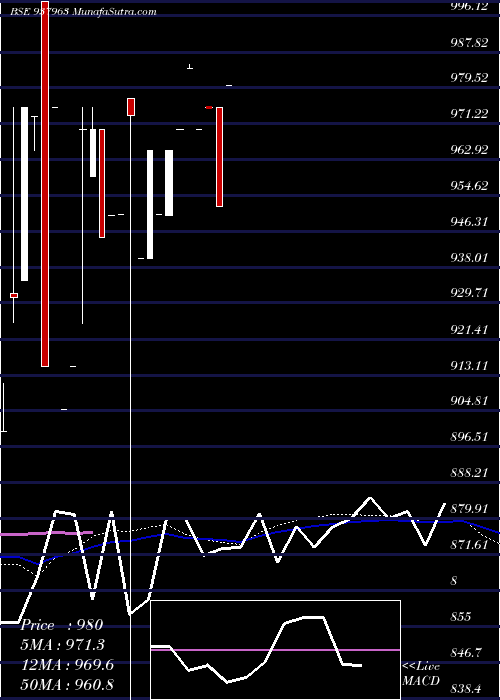500x700 pixels.
Task: Click the '50MA : 960.8' readout
Action: click(67, 684)
